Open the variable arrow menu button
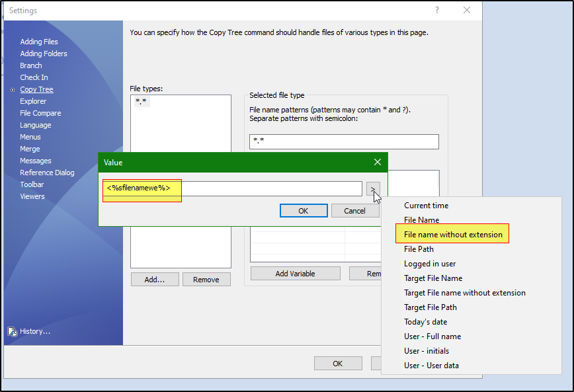Viewport: 574px width, 392px height. (373, 189)
